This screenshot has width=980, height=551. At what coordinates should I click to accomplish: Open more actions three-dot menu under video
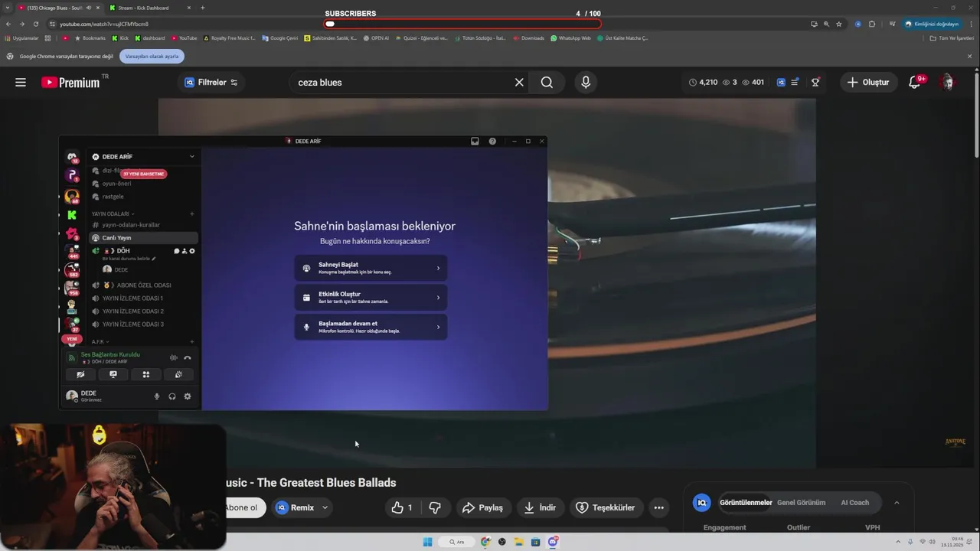658,507
